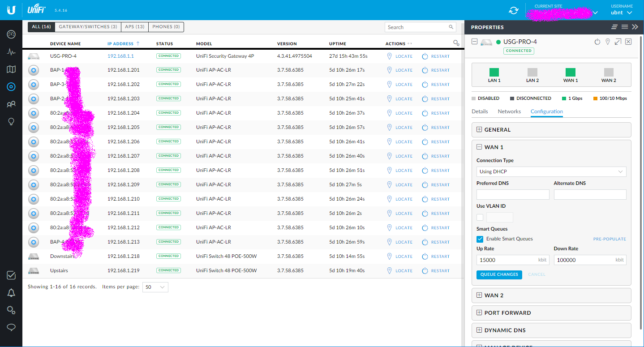Open the Alerts bell icon in sidebar
This screenshot has width=644, height=347.
(x=11, y=293)
